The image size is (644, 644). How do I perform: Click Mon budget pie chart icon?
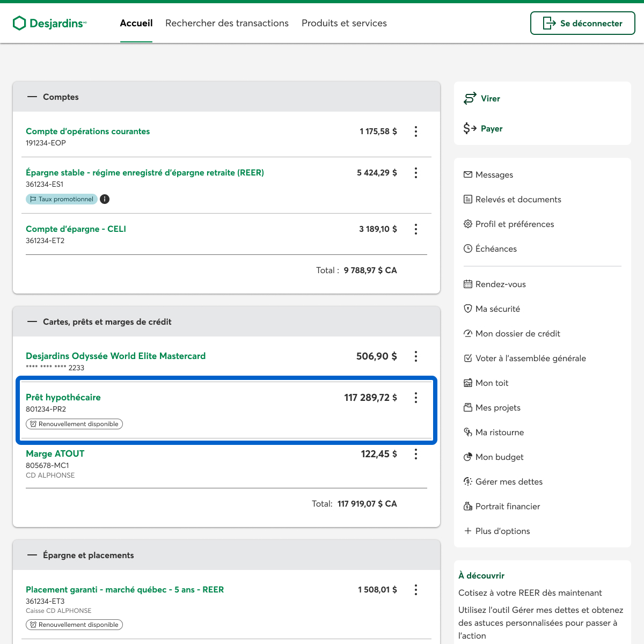click(x=468, y=457)
